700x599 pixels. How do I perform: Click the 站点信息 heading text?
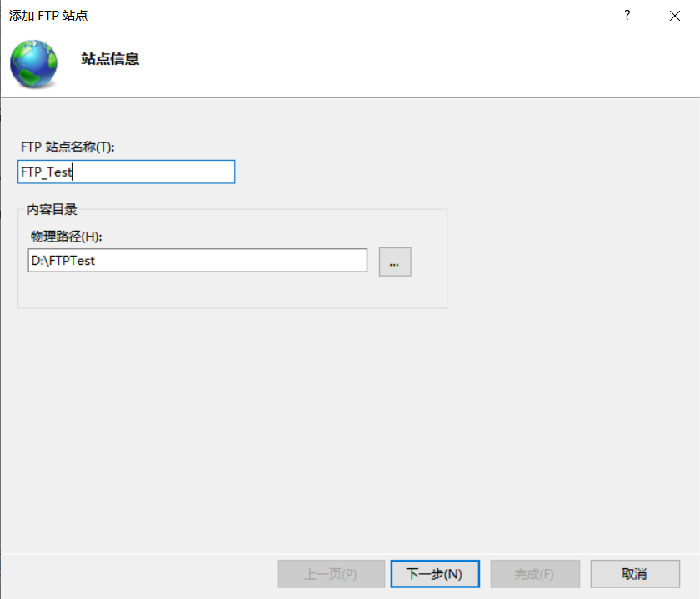pyautogui.click(x=110, y=59)
